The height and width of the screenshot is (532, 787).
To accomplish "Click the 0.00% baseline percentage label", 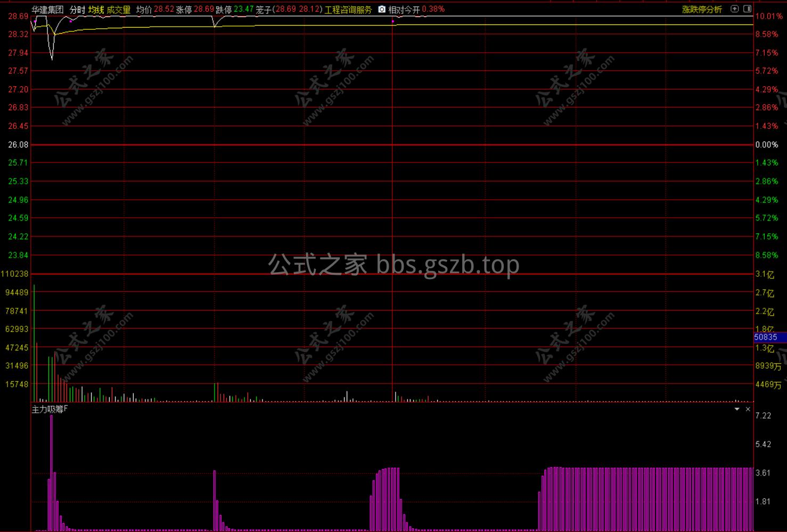I will point(766,145).
